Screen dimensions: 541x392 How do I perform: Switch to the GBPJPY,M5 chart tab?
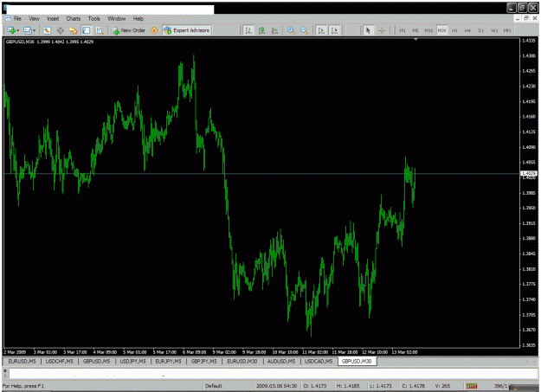click(203, 361)
